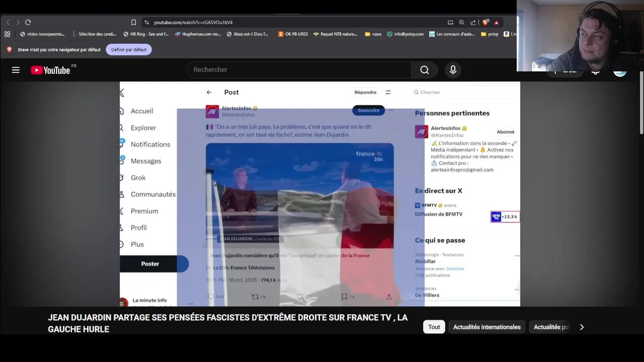The width and height of the screenshot is (644, 362).
Task: Open Messages in the X sidebar
Action: pyautogui.click(x=146, y=161)
